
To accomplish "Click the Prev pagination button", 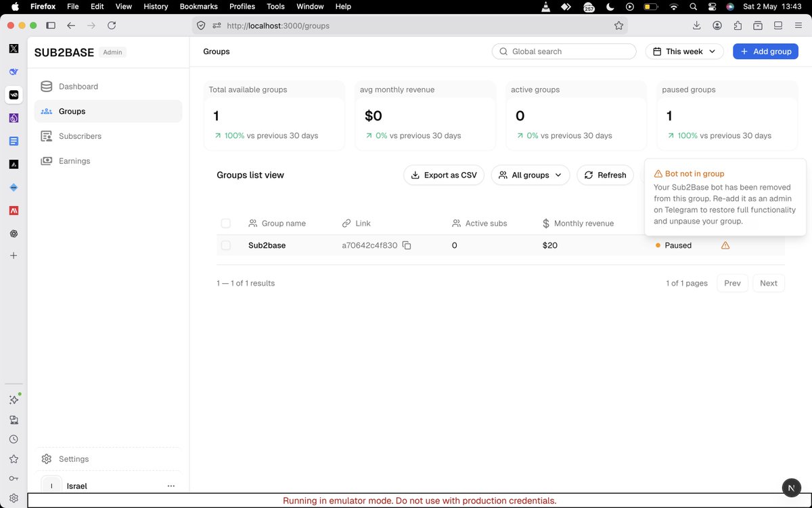I will click(x=732, y=283).
